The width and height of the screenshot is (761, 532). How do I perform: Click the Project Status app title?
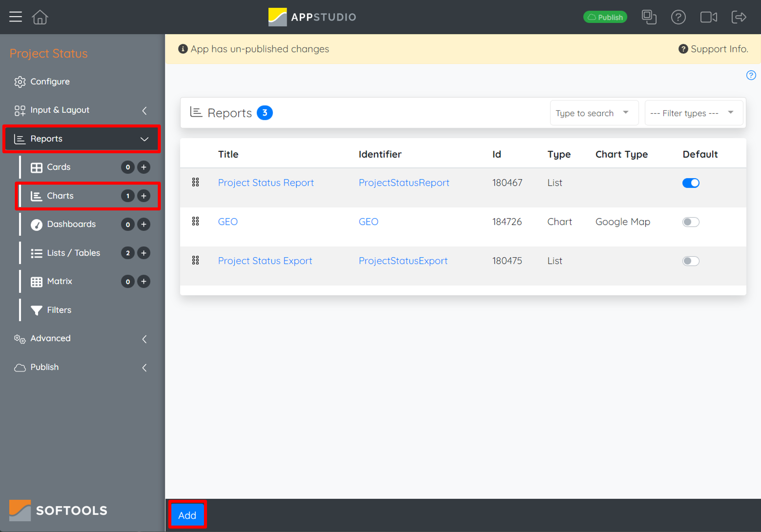pyautogui.click(x=48, y=53)
